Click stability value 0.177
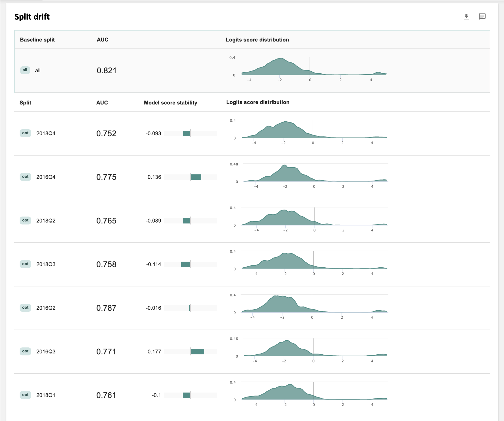Viewport: 504px width, 421px height. click(x=154, y=352)
